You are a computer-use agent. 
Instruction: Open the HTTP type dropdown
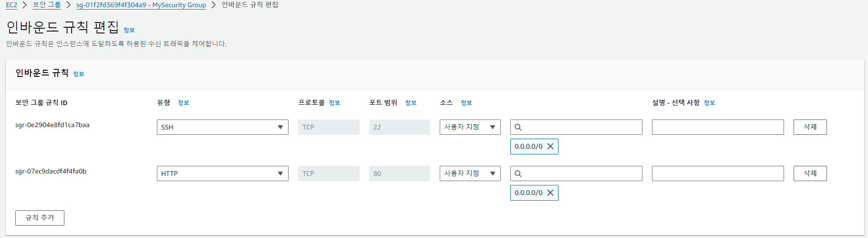pyautogui.click(x=223, y=173)
